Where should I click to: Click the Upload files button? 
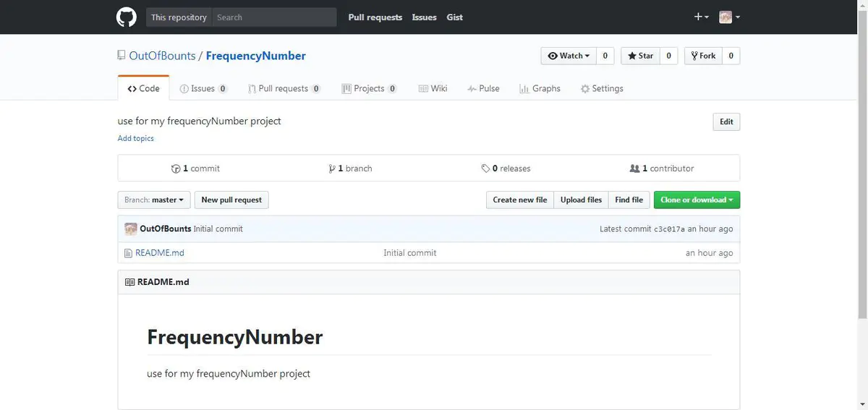581,200
